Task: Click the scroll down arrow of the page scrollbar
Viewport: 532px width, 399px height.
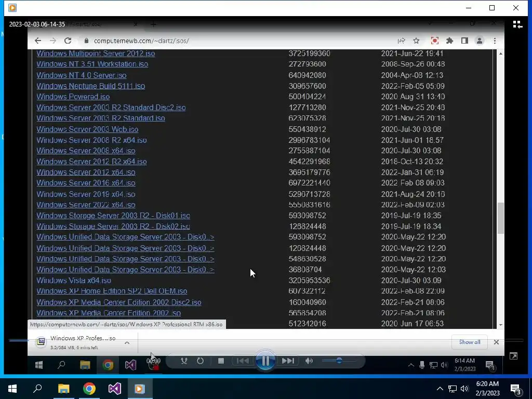Action: point(501,325)
